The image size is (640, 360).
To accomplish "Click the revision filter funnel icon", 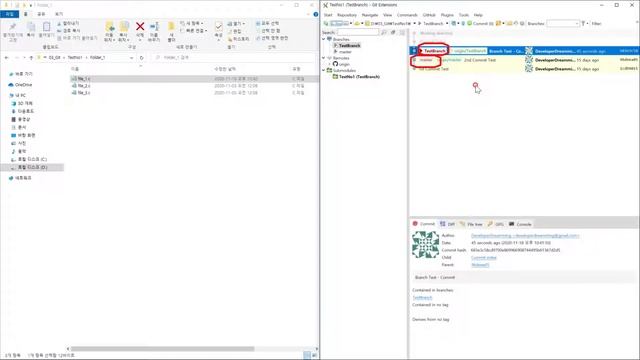I will pos(583,24).
